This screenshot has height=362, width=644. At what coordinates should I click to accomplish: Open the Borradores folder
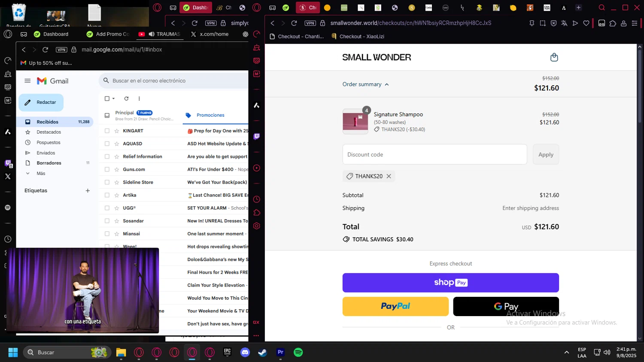pos(49,163)
